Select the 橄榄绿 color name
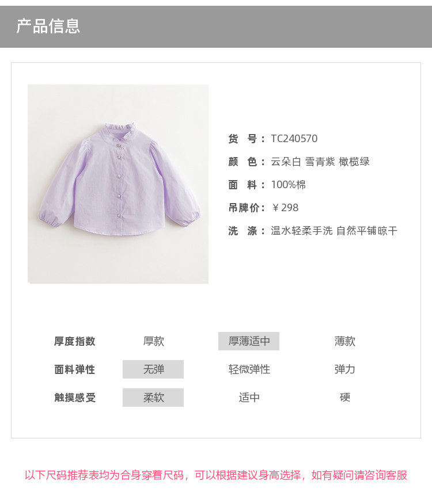 coord(354,162)
